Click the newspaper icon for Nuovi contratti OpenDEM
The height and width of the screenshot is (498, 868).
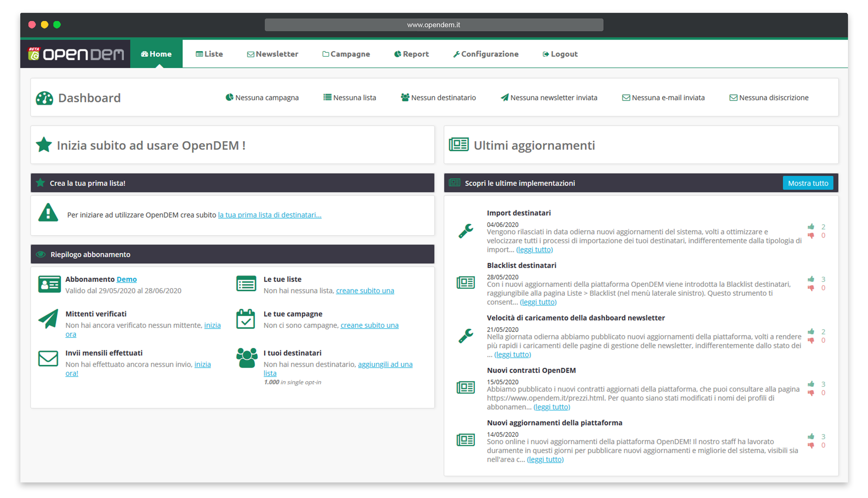tap(466, 387)
